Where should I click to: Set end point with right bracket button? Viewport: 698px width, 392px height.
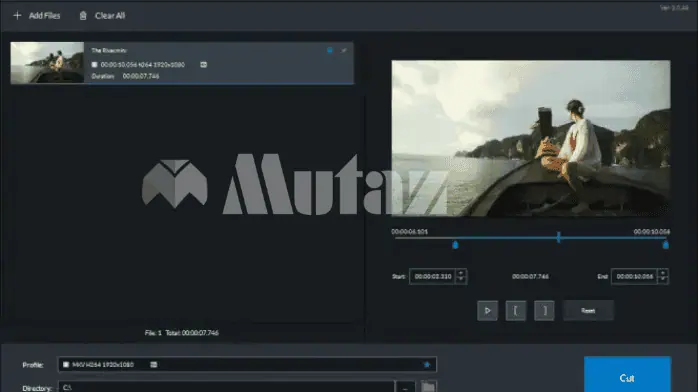tap(544, 311)
